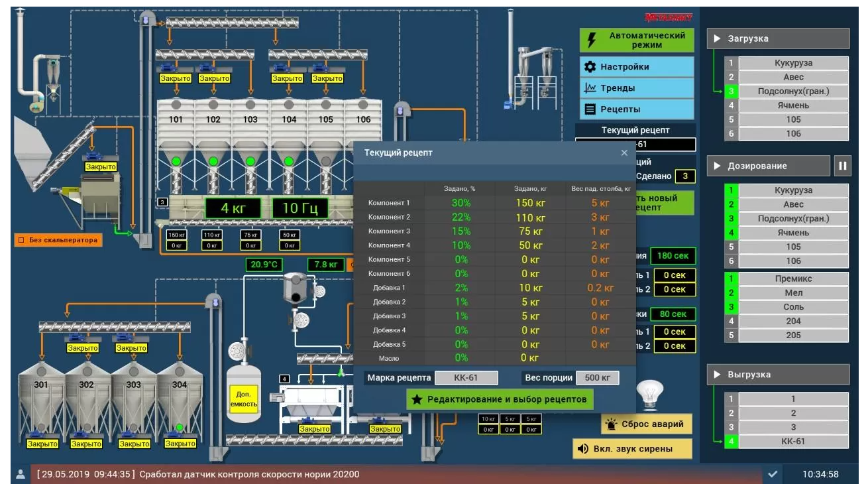Open the Настройки menu
Viewport: 868px width, 492px height.
pos(637,67)
